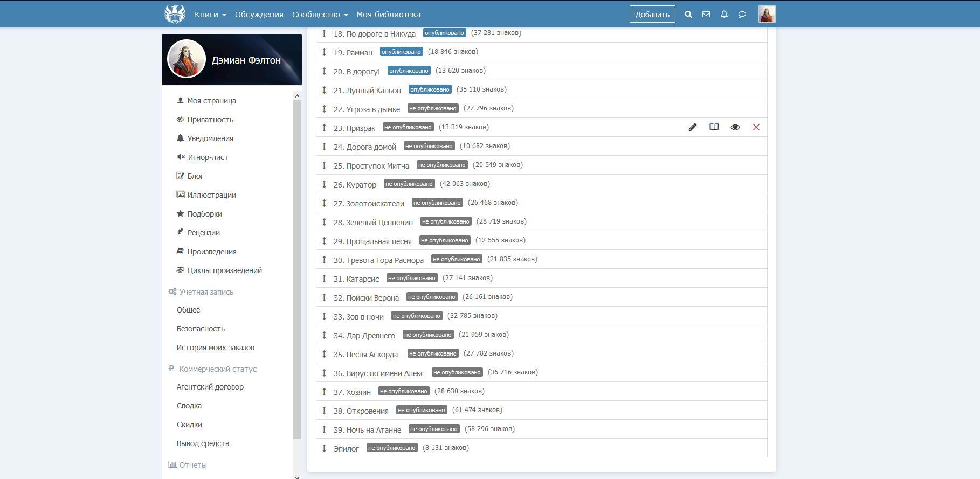
Task: Expand the Сообщество dropdown menu
Action: [320, 15]
